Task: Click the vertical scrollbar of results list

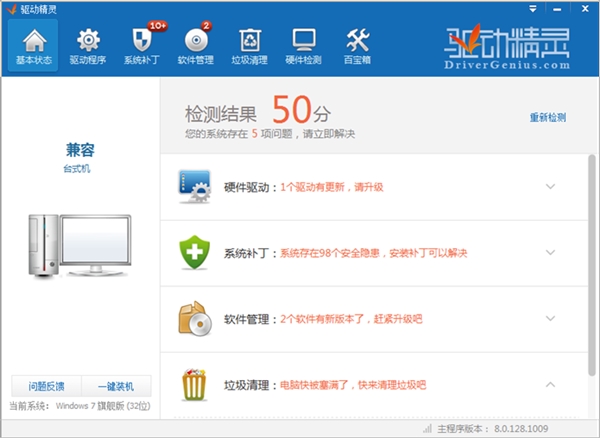Action: click(x=592, y=265)
